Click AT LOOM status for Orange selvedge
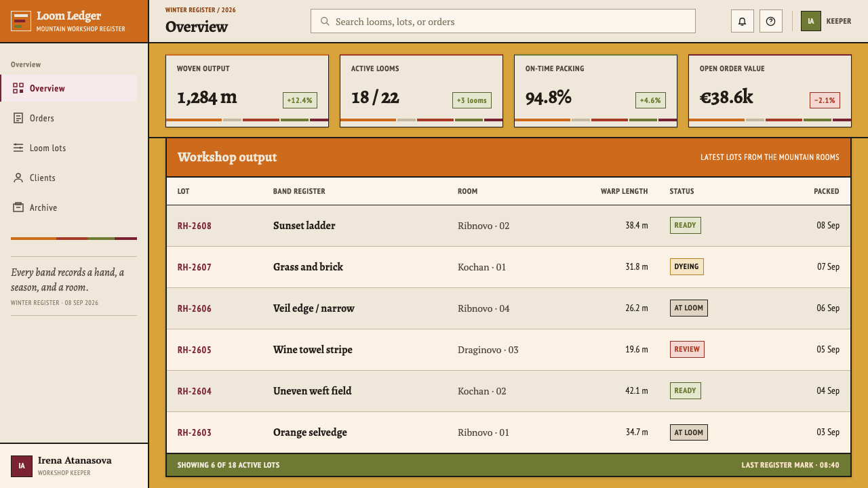This screenshot has width=868, height=488. tap(689, 432)
